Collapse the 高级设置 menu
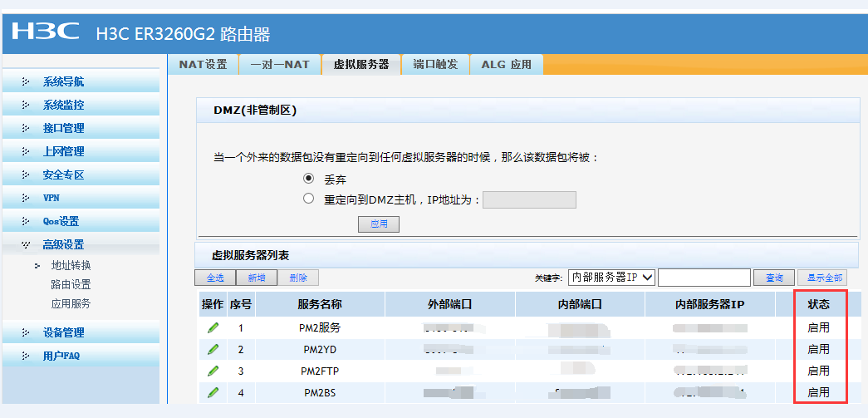Screen dimensions: 868x418 (81, 244)
